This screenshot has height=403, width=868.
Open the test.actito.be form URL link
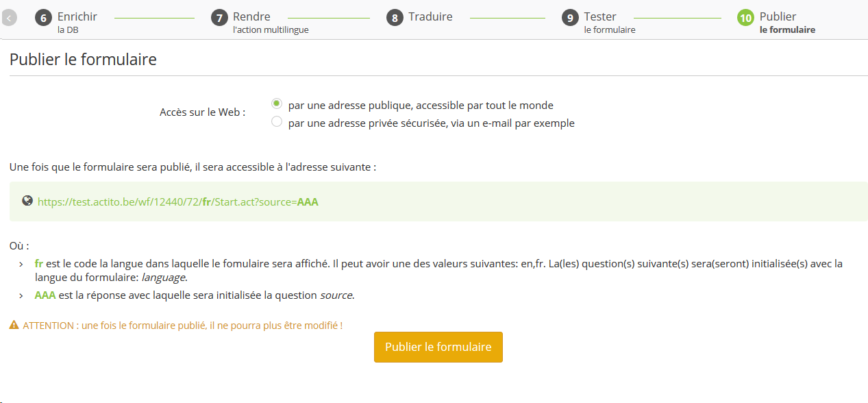click(178, 202)
